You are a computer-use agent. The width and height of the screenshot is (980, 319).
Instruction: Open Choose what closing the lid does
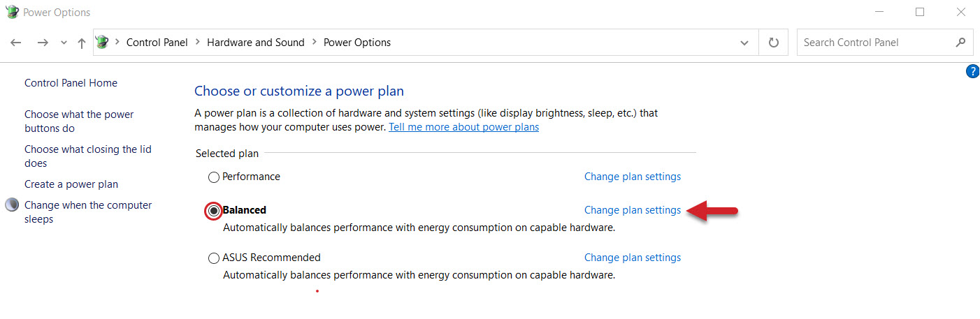point(88,156)
